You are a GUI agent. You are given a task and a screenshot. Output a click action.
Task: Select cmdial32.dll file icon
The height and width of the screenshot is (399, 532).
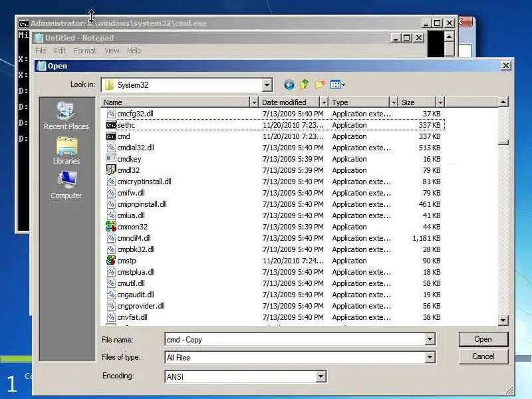pos(111,147)
